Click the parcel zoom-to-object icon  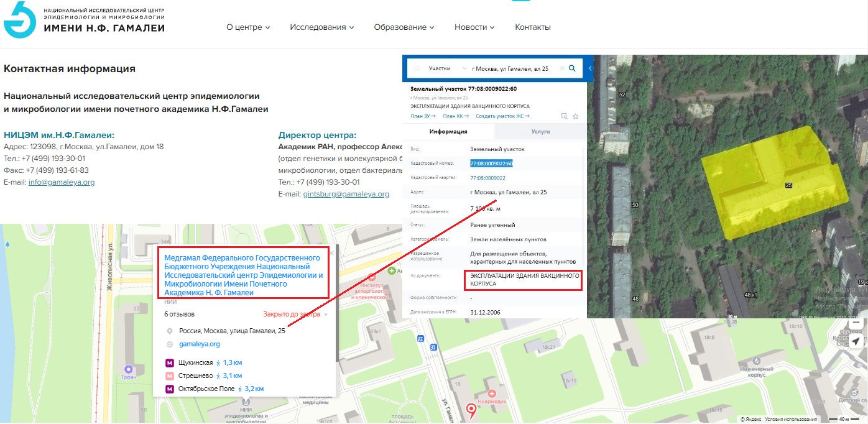(564, 116)
